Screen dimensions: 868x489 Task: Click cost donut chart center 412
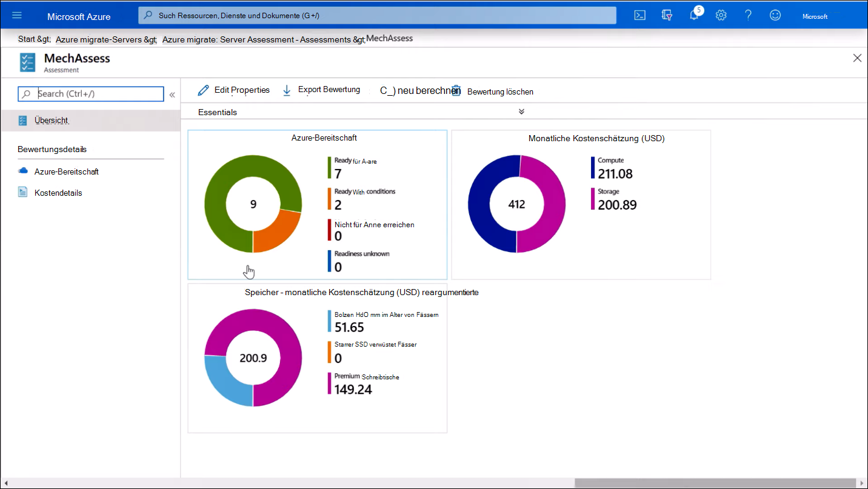coord(516,204)
